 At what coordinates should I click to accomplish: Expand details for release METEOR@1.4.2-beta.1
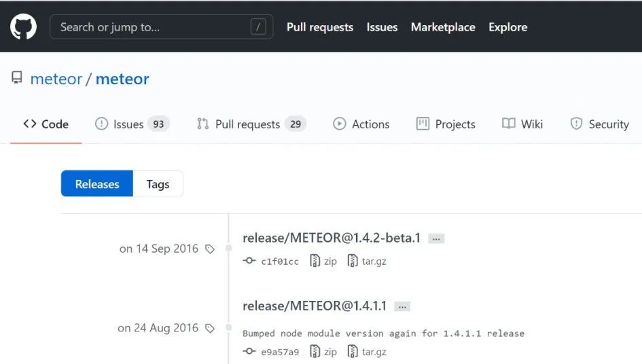pos(436,238)
